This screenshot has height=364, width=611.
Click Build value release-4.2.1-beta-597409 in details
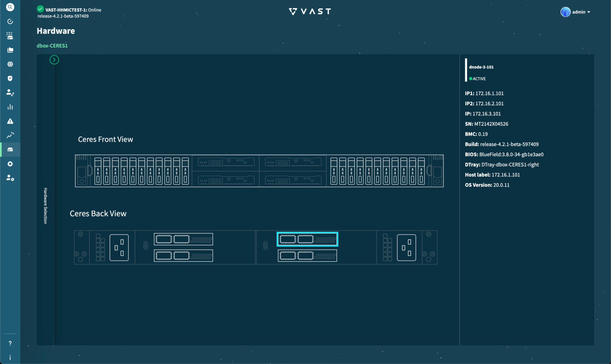tap(509, 144)
